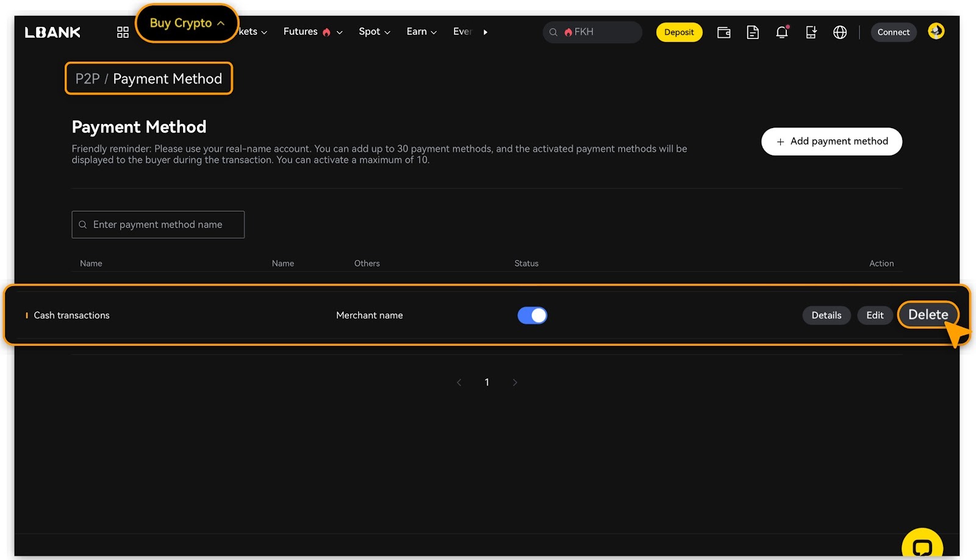Viewport: 976px width, 560px height.
Task: Toggle off Cash transactions status switch
Action: pos(532,315)
